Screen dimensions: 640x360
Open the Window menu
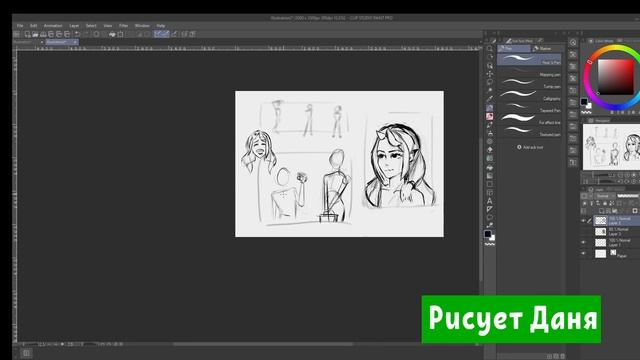pyautogui.click(x=142, y=26)
